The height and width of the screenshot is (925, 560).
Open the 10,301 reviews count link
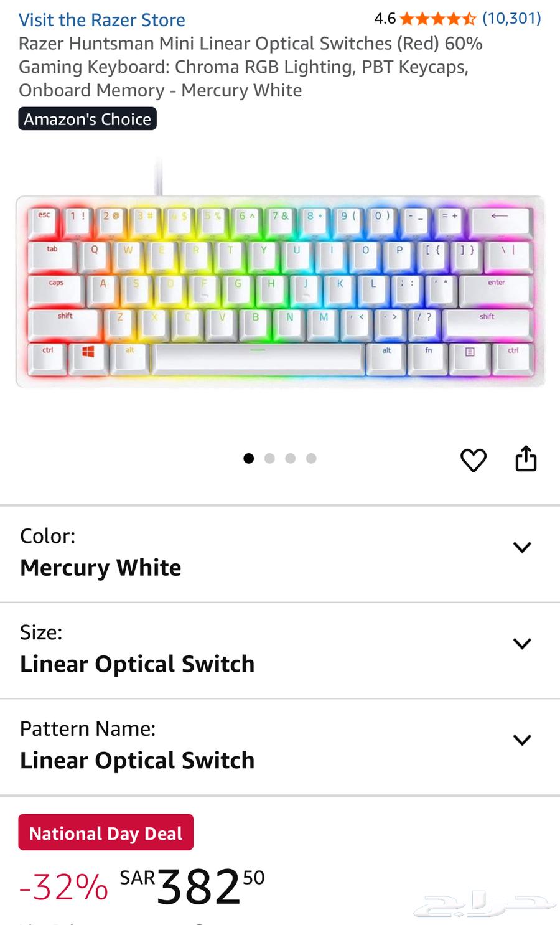[511, 19]
